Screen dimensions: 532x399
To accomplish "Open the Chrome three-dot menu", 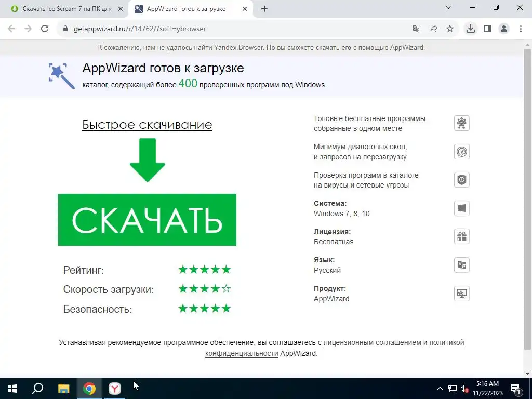I will point(521,29).
